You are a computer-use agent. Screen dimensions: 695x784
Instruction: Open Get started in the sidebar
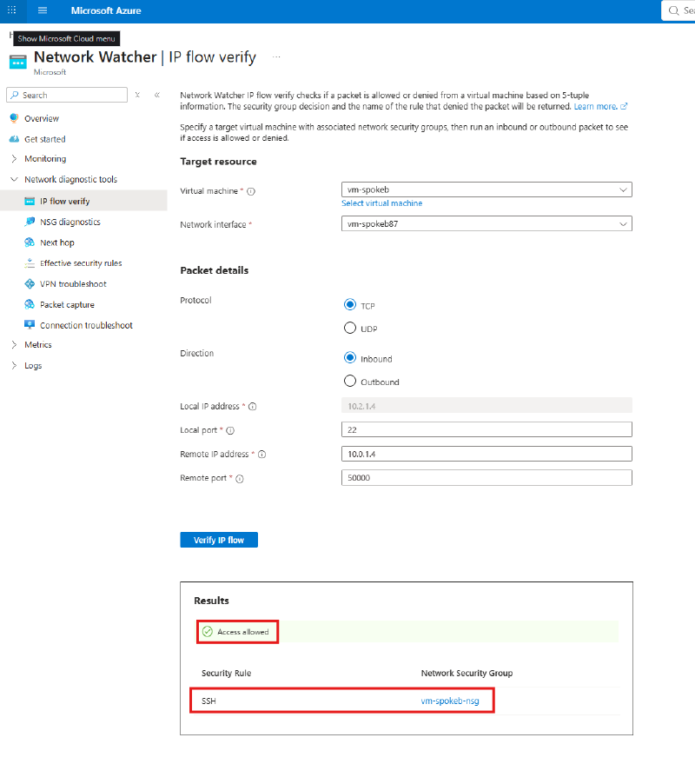point(45,139)
